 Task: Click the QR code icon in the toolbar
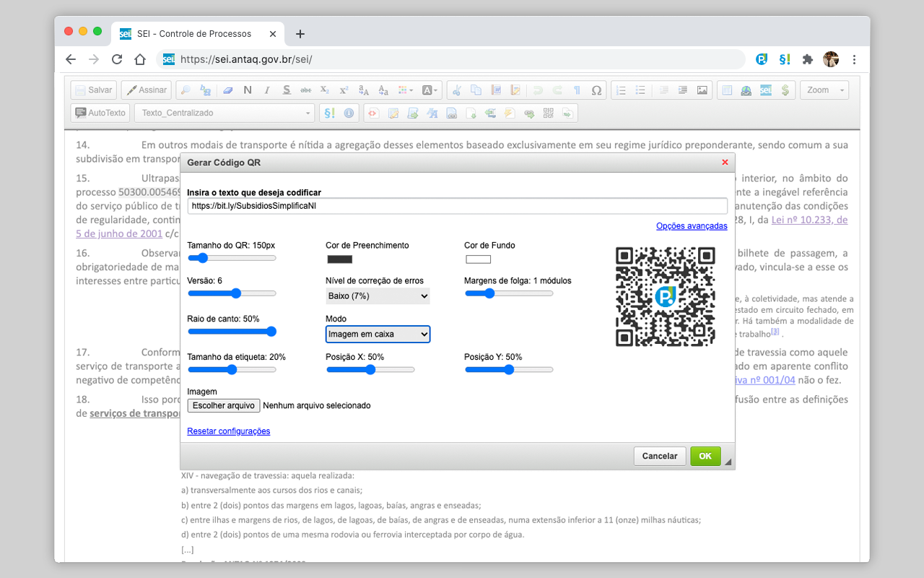tap(548, 113)
